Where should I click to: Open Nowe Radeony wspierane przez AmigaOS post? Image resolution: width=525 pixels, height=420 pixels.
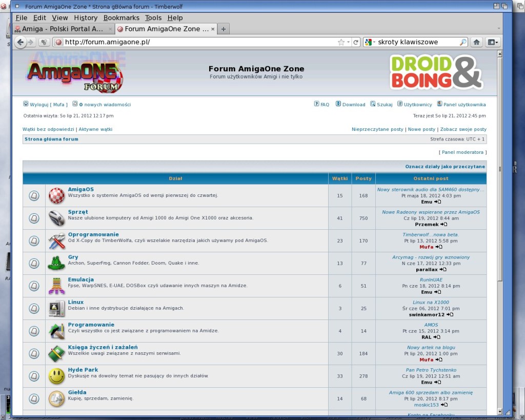[x=431, y=212]
